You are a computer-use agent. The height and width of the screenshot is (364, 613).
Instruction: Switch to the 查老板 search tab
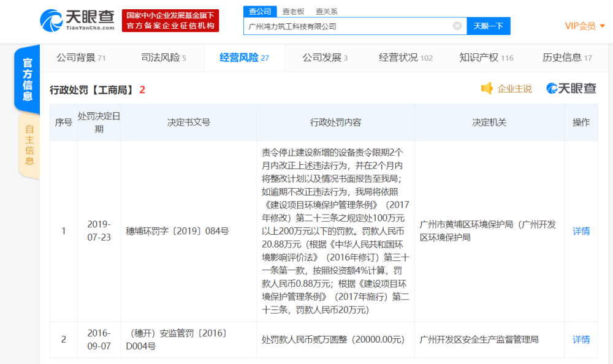(293, 12)
